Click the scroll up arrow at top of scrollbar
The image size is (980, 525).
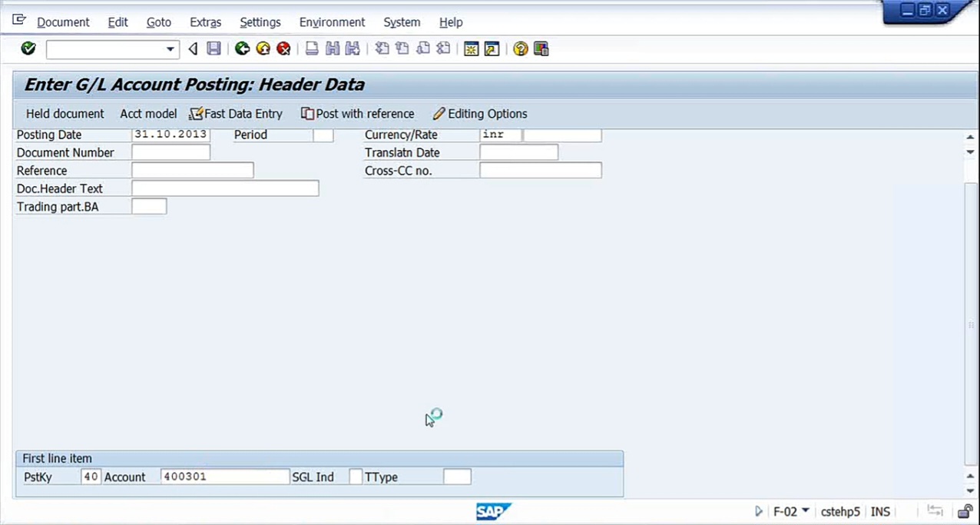click(x=971, y=137)
